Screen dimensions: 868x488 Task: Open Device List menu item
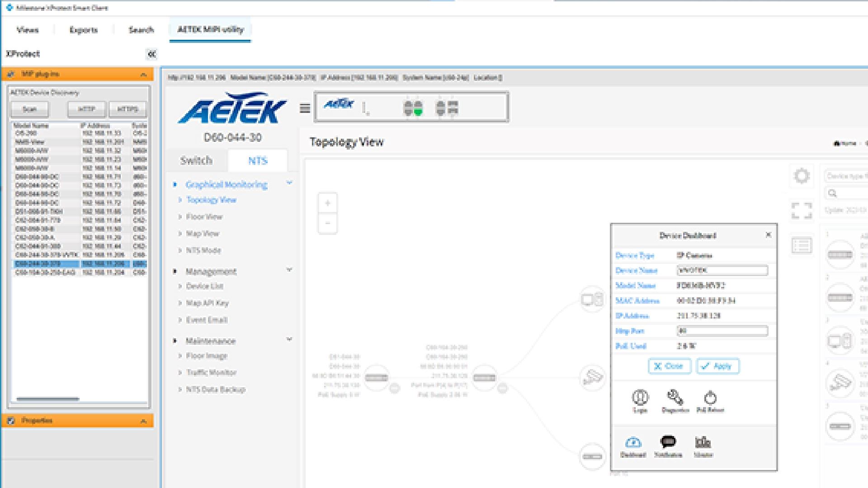(205, 286)
